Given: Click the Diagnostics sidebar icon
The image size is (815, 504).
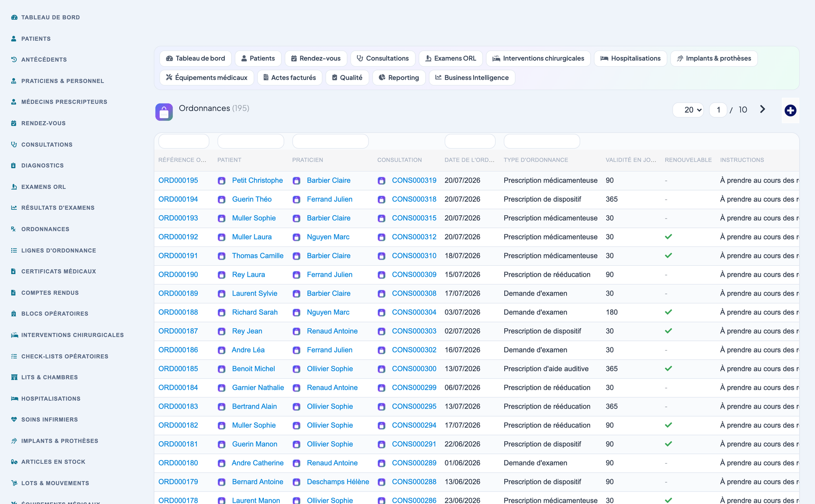Looking at the screenshot, I should [x=14, y=165].
